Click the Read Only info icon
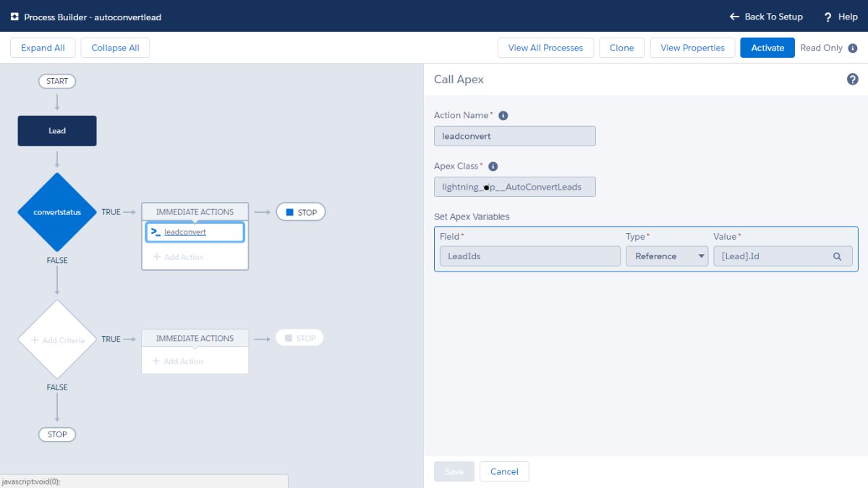The image size is (868, 488). click(x=853, y=49)
